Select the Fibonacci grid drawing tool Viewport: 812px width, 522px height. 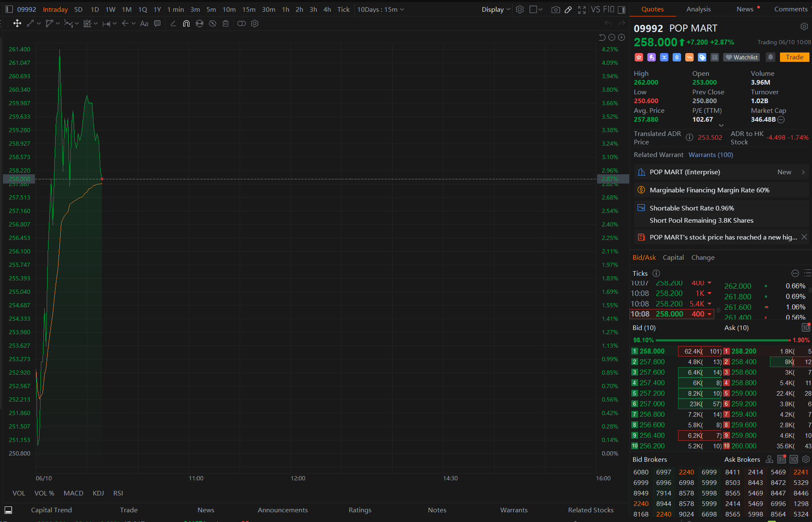(x=88, y=24)
